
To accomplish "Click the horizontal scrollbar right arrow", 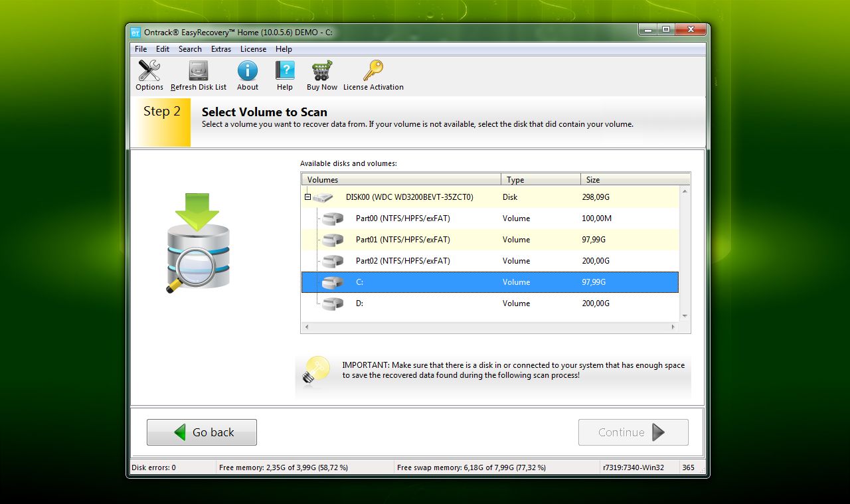I will point(673,327).
